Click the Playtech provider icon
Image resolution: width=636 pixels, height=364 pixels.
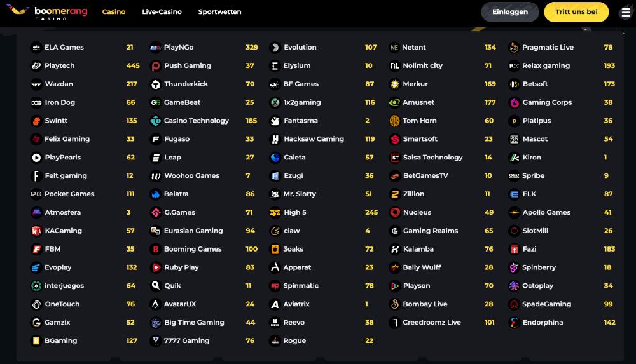click(36, 65)
